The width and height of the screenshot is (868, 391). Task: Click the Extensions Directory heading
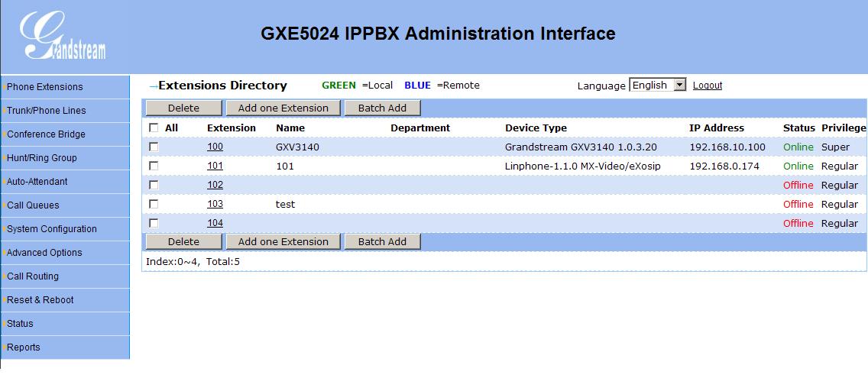222,86
